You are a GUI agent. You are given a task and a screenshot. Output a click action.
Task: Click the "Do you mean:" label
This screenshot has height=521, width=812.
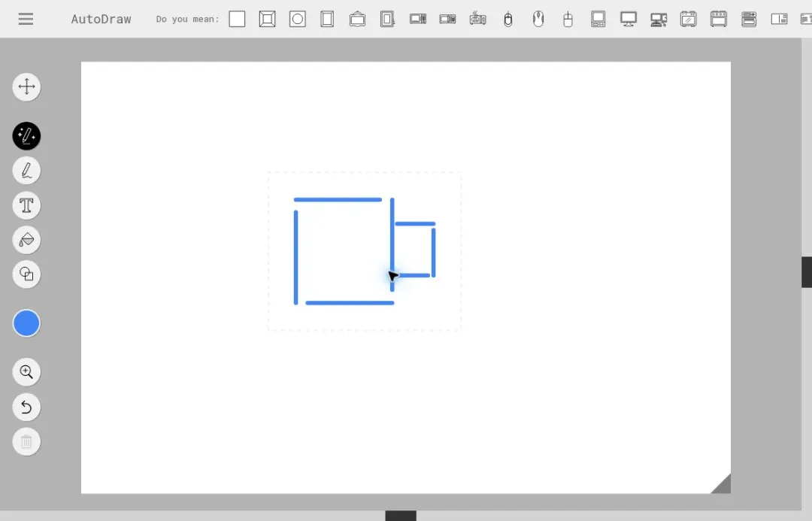[187, 19]
